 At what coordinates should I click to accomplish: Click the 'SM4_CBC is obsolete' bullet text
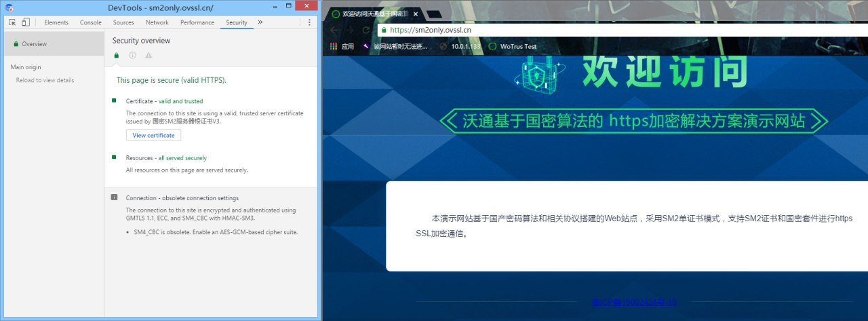[216, 232]
